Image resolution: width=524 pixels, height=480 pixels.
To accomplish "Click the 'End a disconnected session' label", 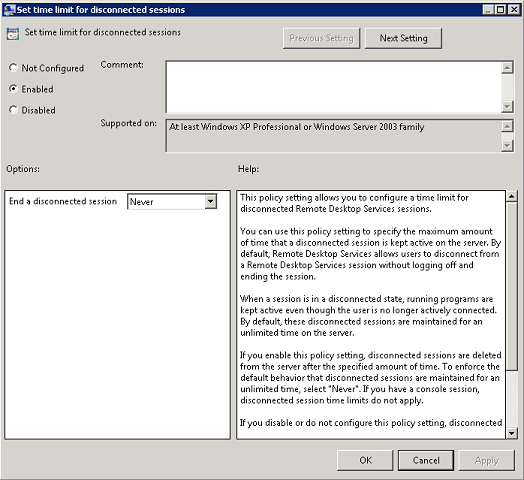I will [63, 201].
